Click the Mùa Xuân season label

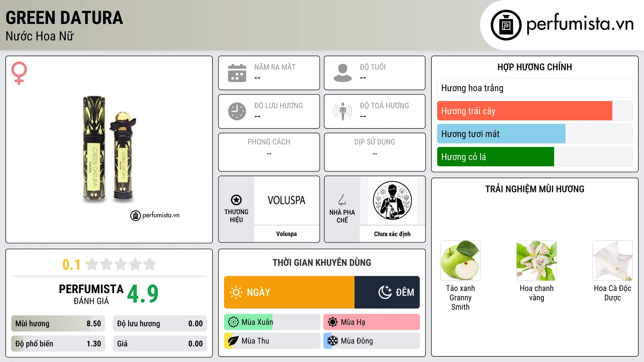point(257,322)
